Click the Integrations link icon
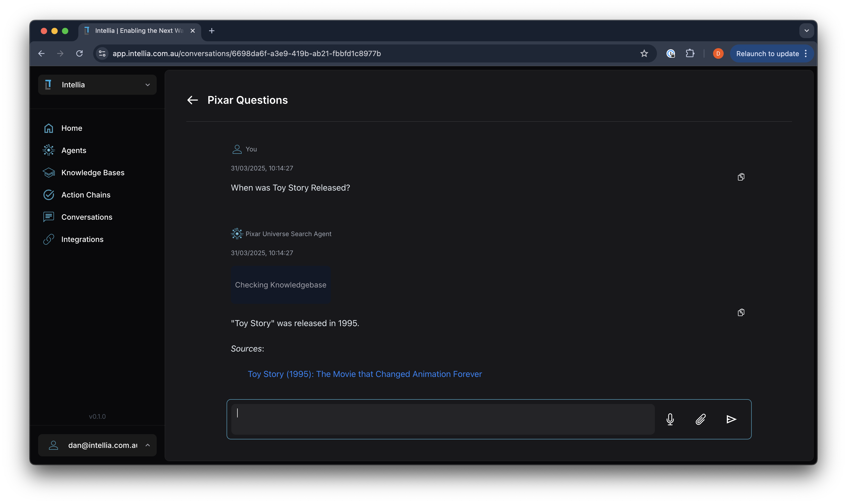The height and width of the screenshot is (504, 847). click(x=48, y=239)
